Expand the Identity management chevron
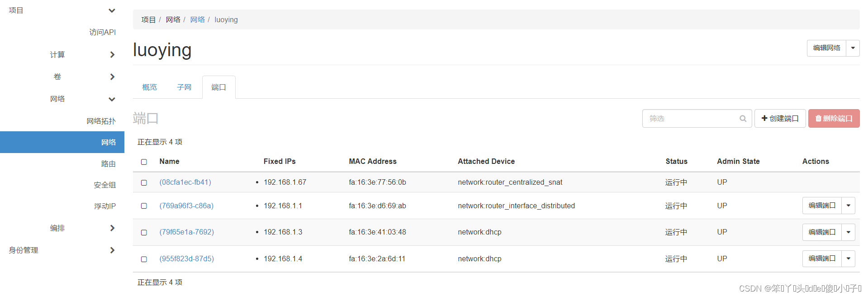This screenshot has width=868, height=297. coord(112,250)
